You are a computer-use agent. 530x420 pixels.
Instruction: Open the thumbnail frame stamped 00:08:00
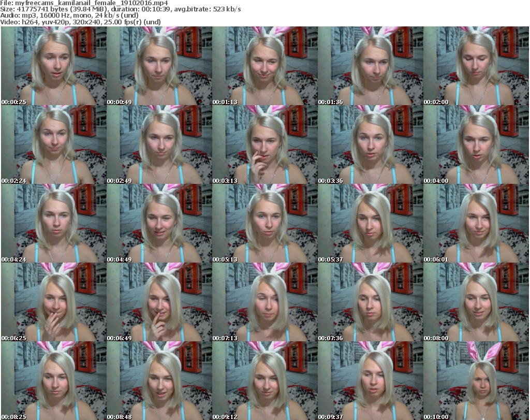[x=476, y=302]
